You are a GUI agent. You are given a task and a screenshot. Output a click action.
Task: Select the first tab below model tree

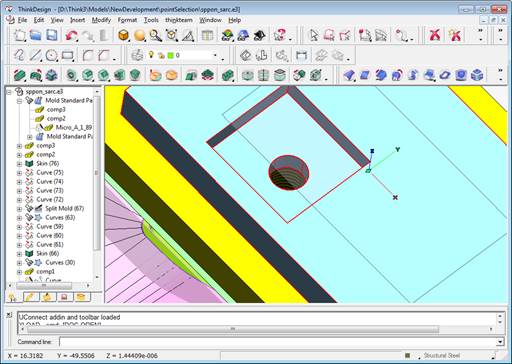pyautogui.click(x=13, y=297)
